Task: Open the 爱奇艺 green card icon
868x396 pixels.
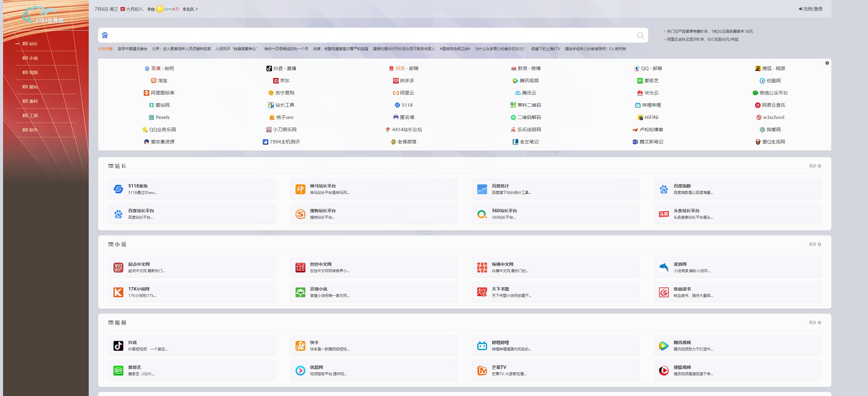Action: click(118, 371)
